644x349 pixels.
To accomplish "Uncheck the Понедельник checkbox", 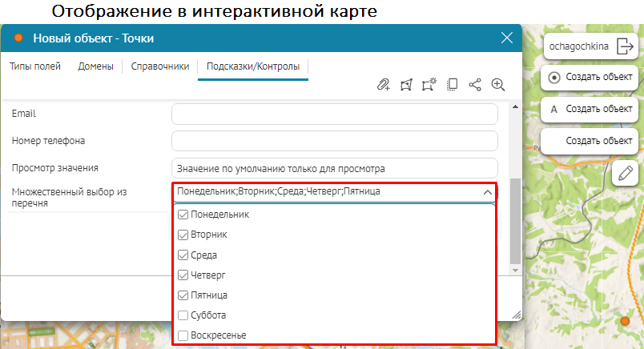I will click(183, 215).
